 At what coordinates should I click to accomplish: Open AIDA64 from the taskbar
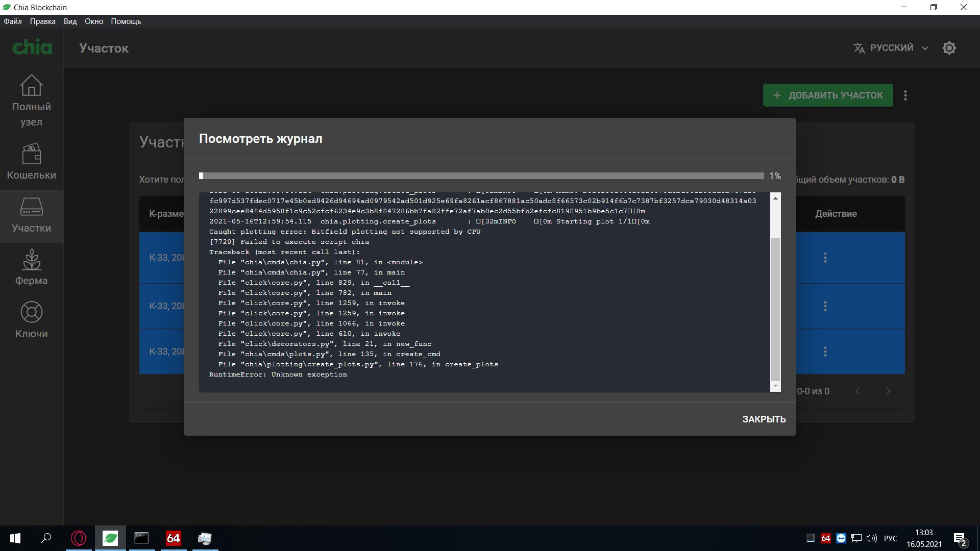click(x=174, y=538)
